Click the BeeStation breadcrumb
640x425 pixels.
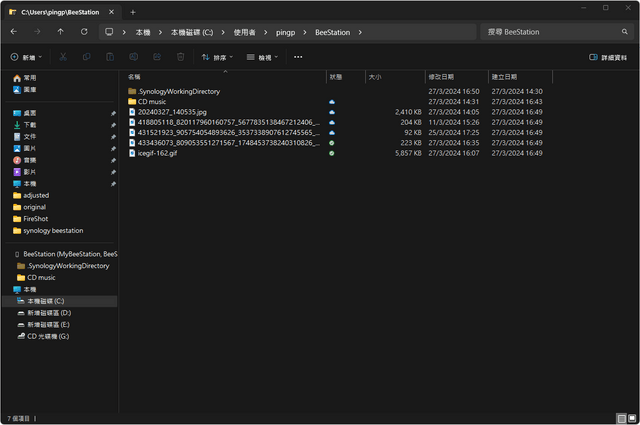[x=332, y=32]
